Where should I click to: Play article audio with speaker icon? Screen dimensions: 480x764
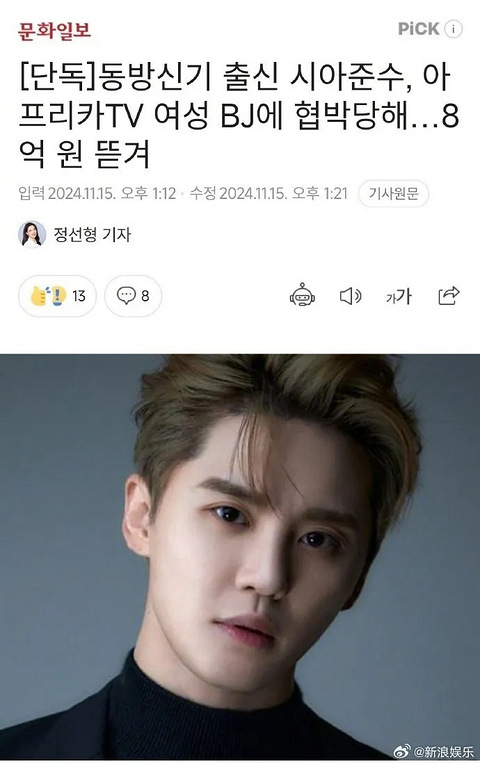[350, 296]
